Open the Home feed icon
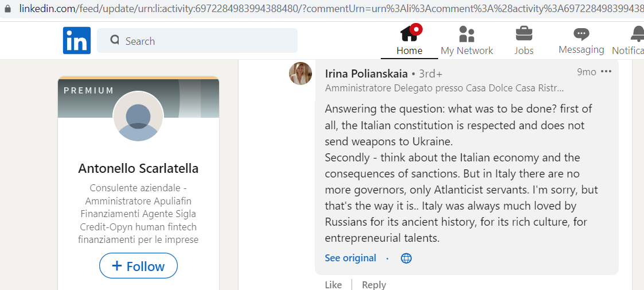644x290 pixels. click(x=409, y=33)
